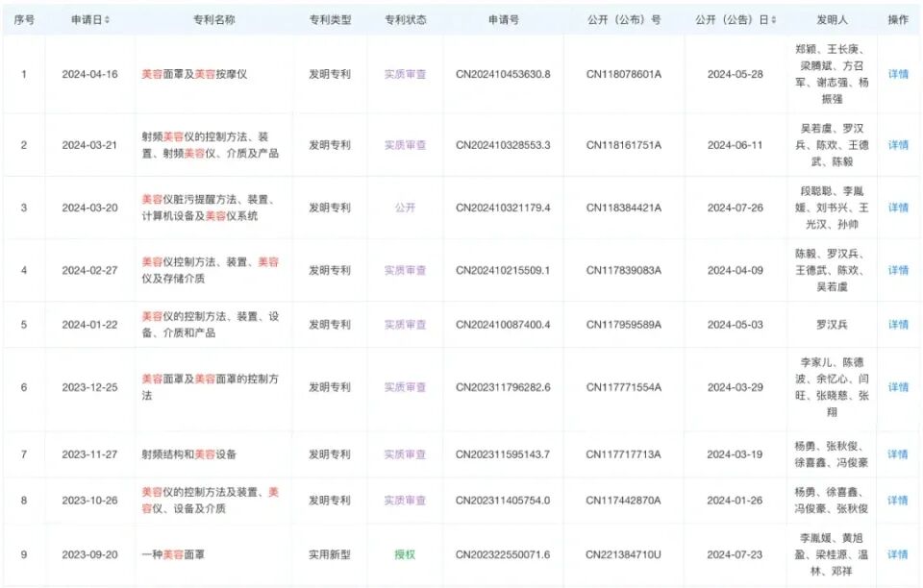Click publication date 2024-05-28

tap(736, 74)
